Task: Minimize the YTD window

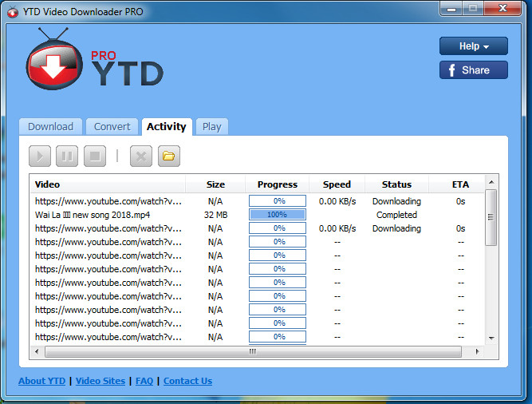Action: [451, 9]
